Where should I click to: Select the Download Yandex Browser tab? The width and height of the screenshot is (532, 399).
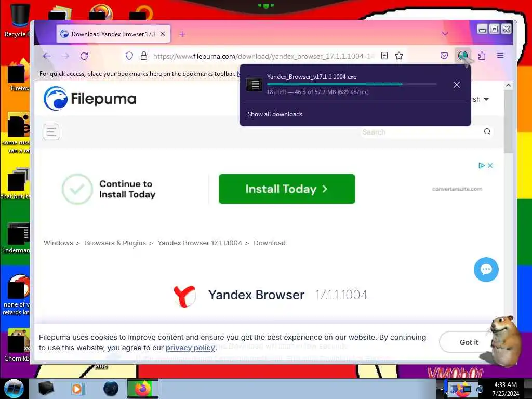point(113,34)
